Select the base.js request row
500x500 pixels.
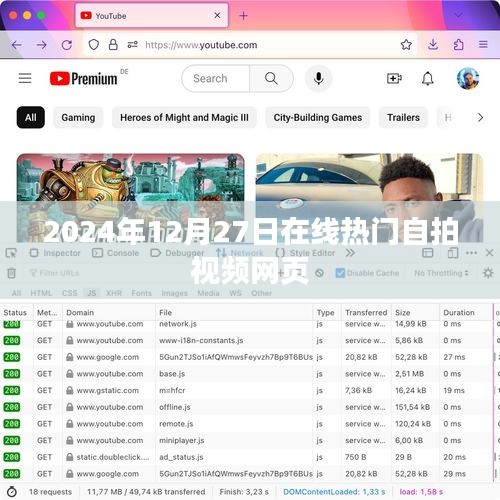click(x=247, y=374)
